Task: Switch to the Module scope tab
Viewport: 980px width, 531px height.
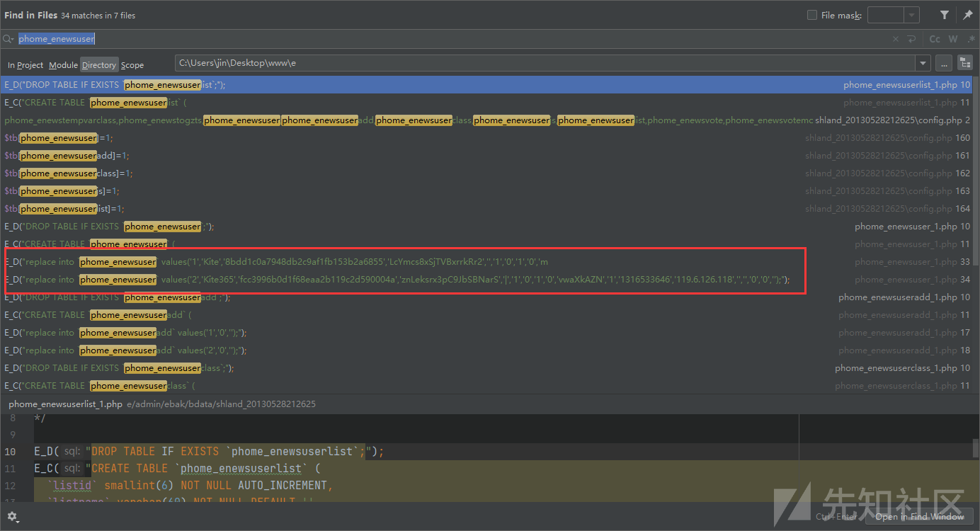Action: tap(63, 65)
